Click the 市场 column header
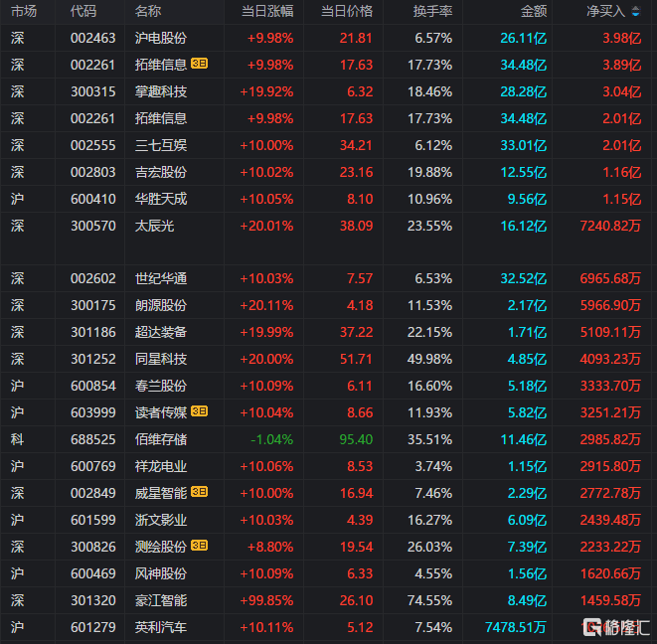This screenshot has width=657, height=644. [24, 11]
